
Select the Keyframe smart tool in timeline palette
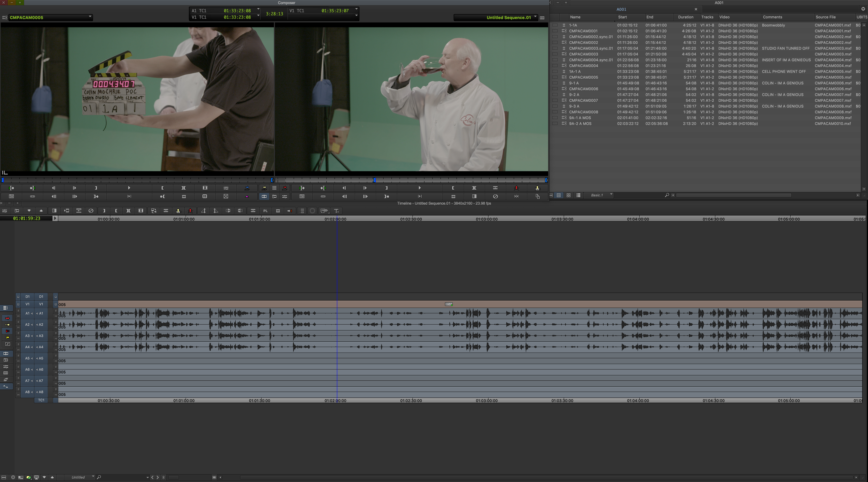7,344
